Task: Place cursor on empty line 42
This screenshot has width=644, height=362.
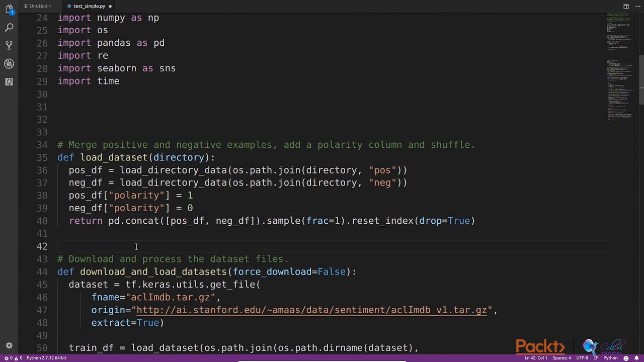Action: tap(332, 246)
